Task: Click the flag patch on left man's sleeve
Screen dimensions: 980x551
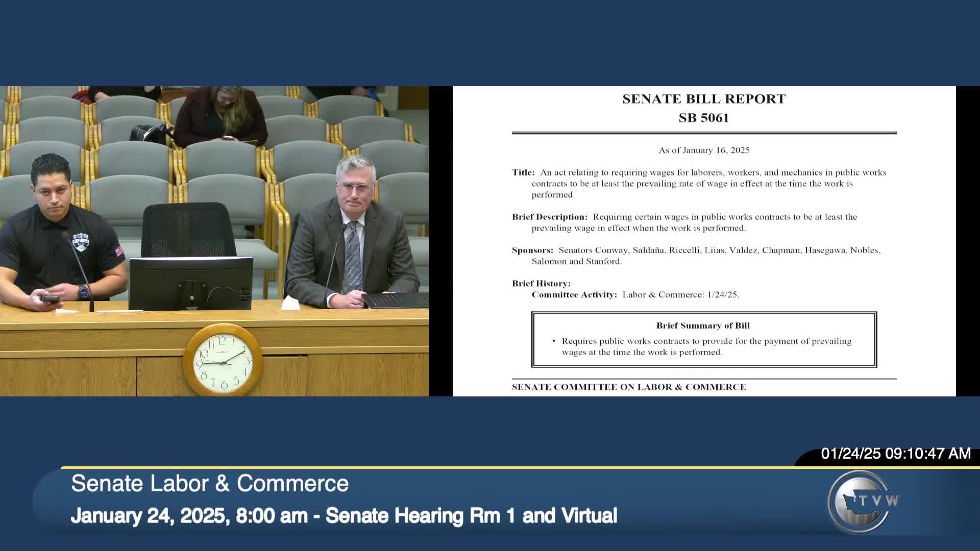Action: (119, 251)
